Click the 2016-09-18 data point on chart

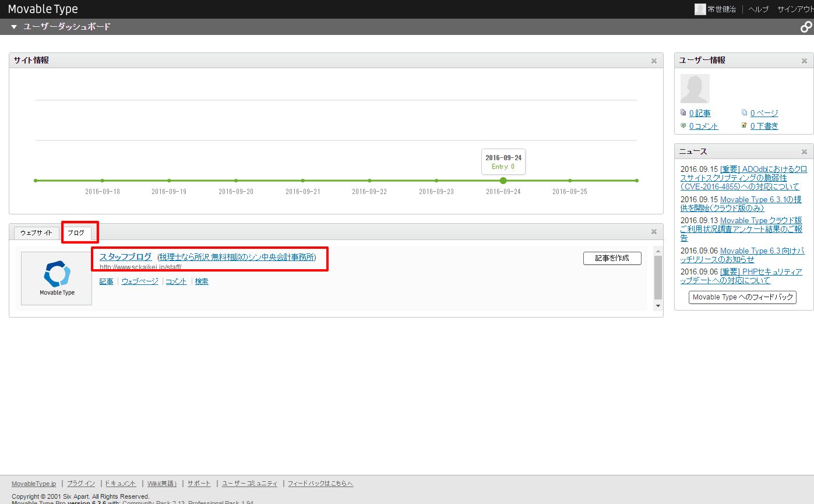(103, 181)
